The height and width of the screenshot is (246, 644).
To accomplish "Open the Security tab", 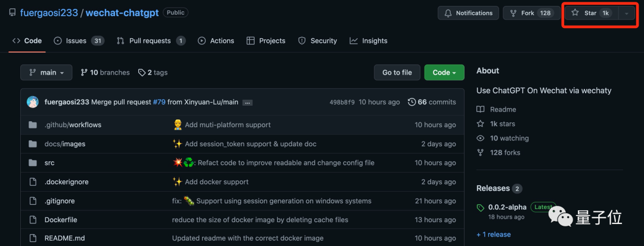I will 317,41.
